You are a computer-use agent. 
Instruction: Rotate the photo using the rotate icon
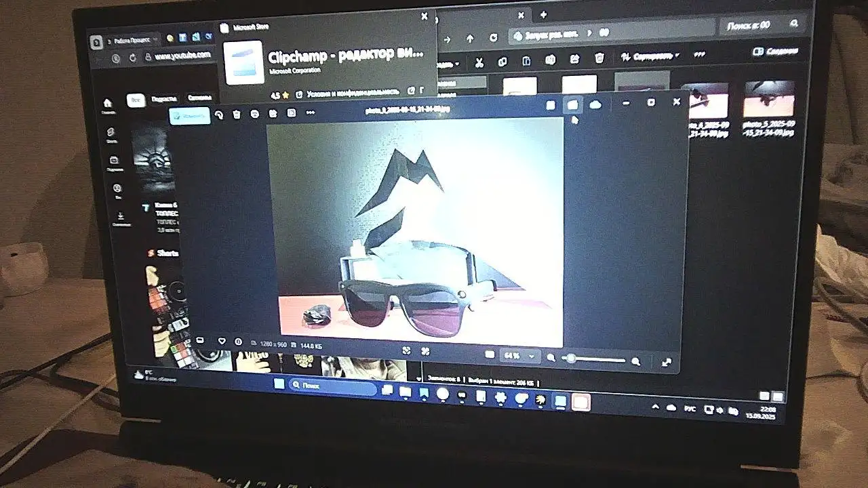219,115
